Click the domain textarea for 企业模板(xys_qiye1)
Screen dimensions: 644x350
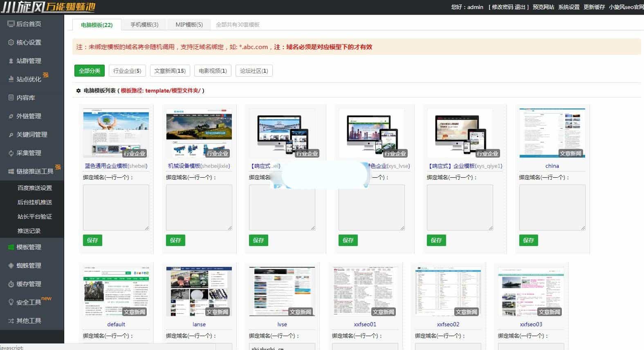[x=460, y=208]
